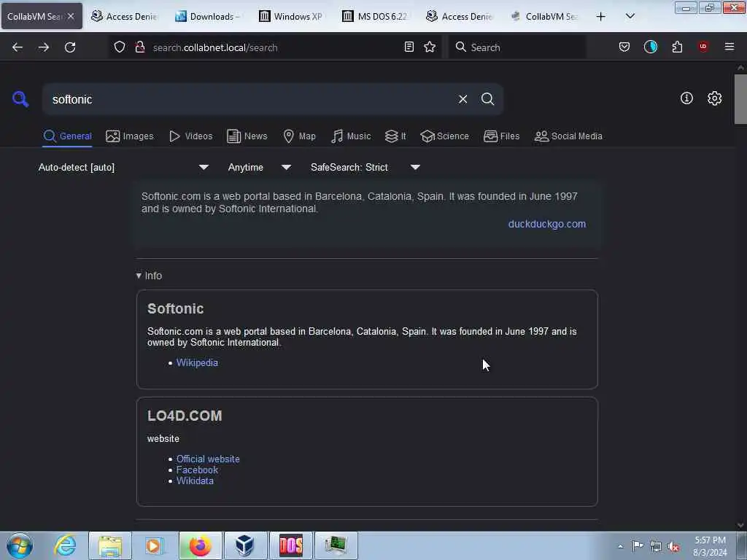Collapse the Info section

pos(149,276)
